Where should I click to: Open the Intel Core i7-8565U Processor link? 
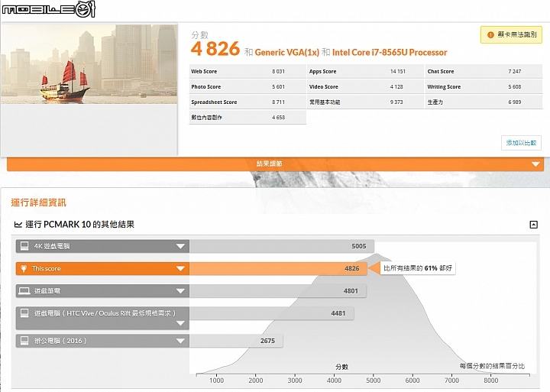(x=390, y=52)
